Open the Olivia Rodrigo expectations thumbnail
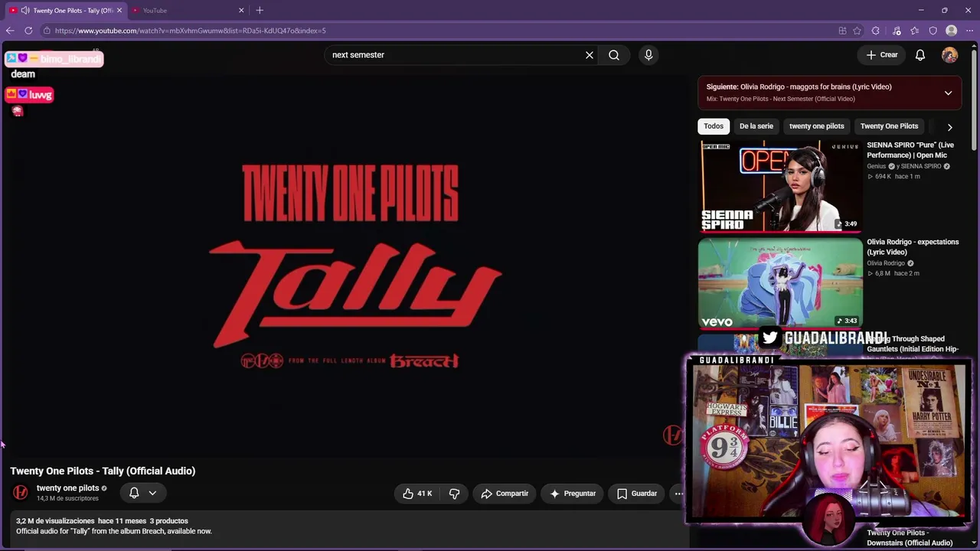The image size is (980, 551). click(x=780, y=283)
